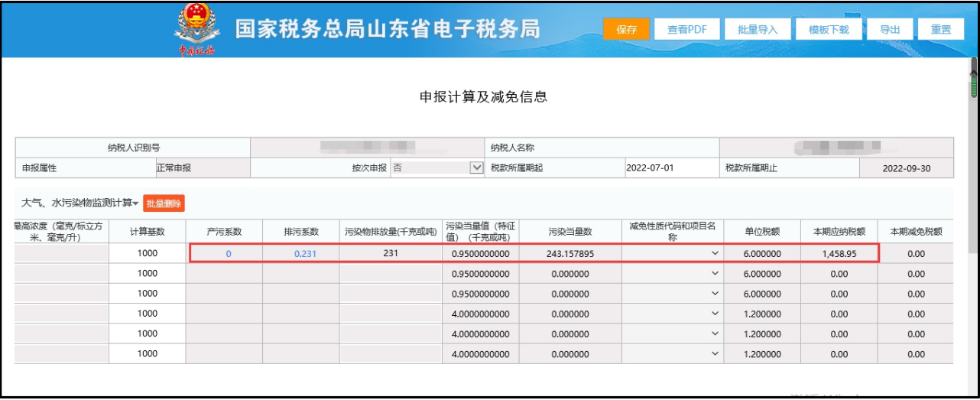
Task: Click 产污系数 value 0 in first row
Action: [228, 253]
